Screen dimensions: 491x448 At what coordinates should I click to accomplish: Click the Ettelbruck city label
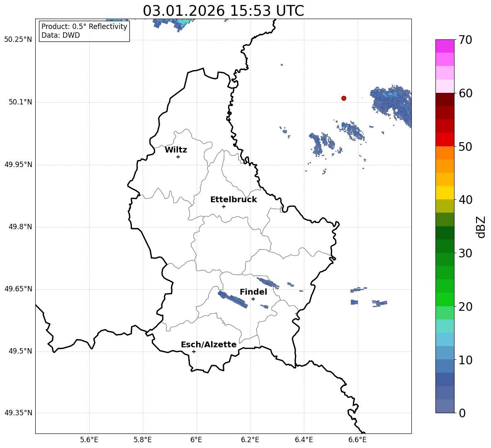coord(233,200)
